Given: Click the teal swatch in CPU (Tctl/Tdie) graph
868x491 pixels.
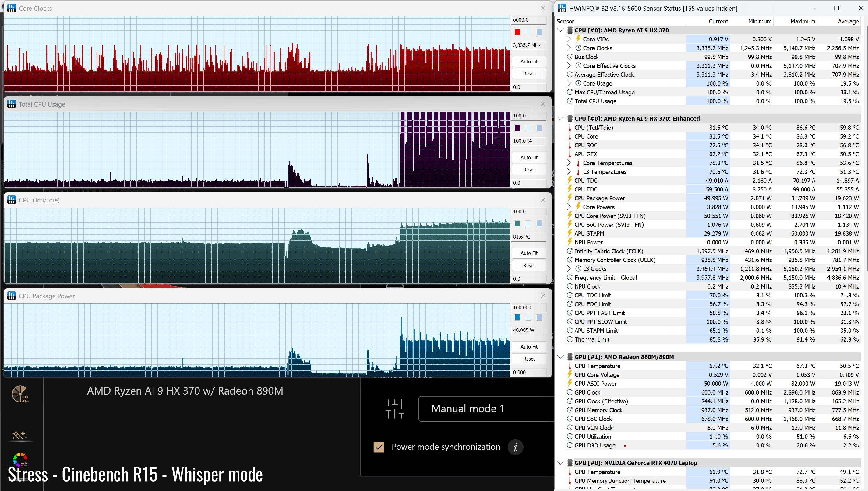Looking at the screenshot, I should click(517, 223).
